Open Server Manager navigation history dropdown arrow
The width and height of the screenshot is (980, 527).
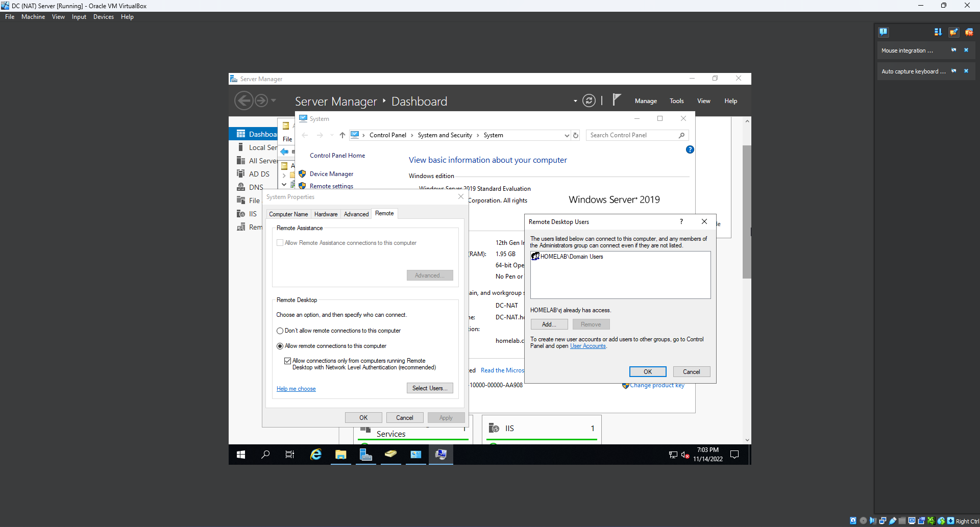pyautogui.click(x=274, y=101)
